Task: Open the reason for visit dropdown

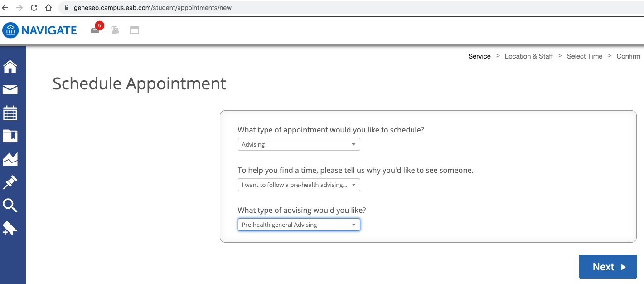Action: [299, 185]
